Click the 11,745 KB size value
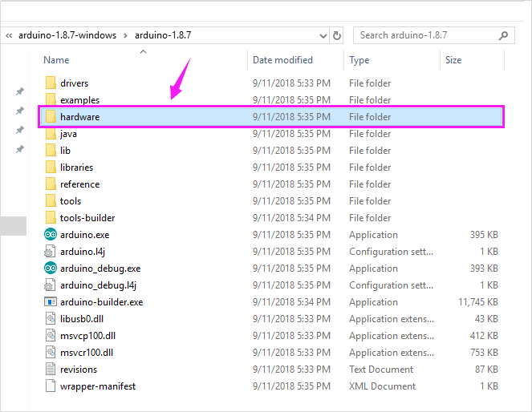Viewport: 532px width, 412px height. pyautogui.click(x=478, y=302)
